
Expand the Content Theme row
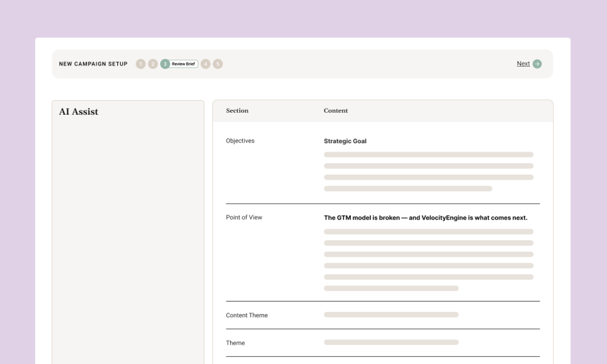tap(246, 315)
